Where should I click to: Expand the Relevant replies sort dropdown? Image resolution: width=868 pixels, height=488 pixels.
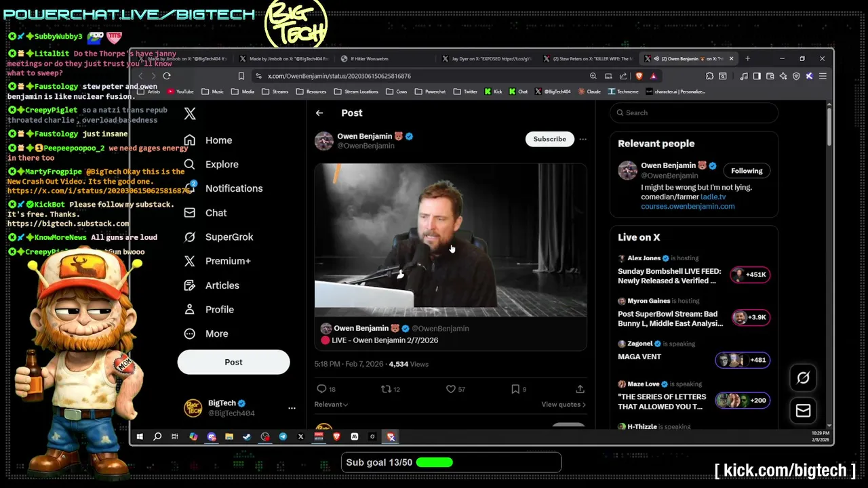[x=331, y=405]
